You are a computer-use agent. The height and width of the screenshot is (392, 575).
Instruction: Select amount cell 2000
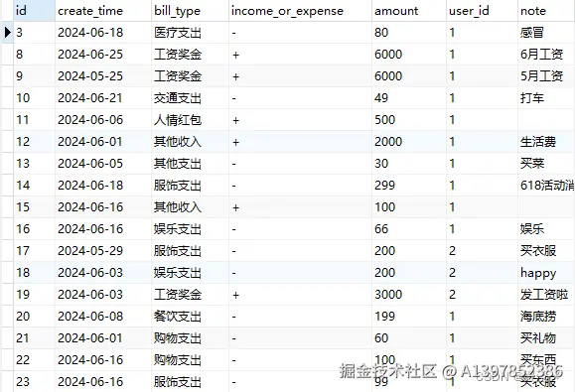[409, 141]
